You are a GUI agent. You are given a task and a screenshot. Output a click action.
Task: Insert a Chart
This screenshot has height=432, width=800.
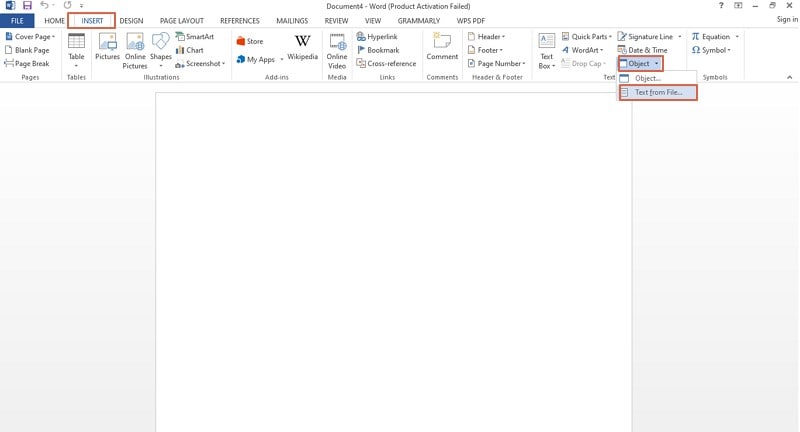(x=190, y=50)
